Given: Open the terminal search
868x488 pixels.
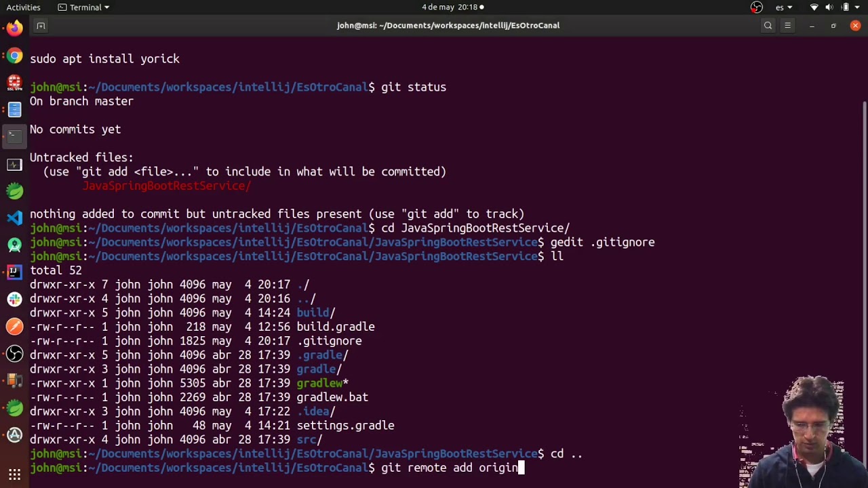Looking at the screenshot, I should point(768,26).
